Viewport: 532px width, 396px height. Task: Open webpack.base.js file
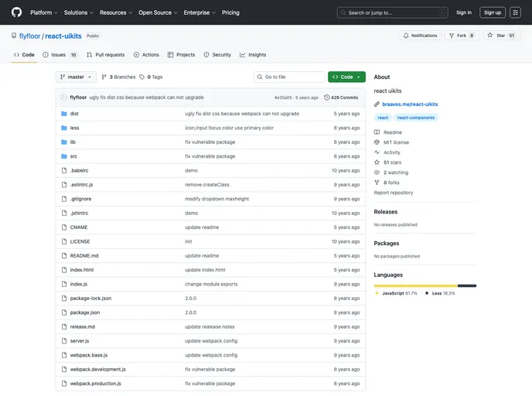[89, 355]
